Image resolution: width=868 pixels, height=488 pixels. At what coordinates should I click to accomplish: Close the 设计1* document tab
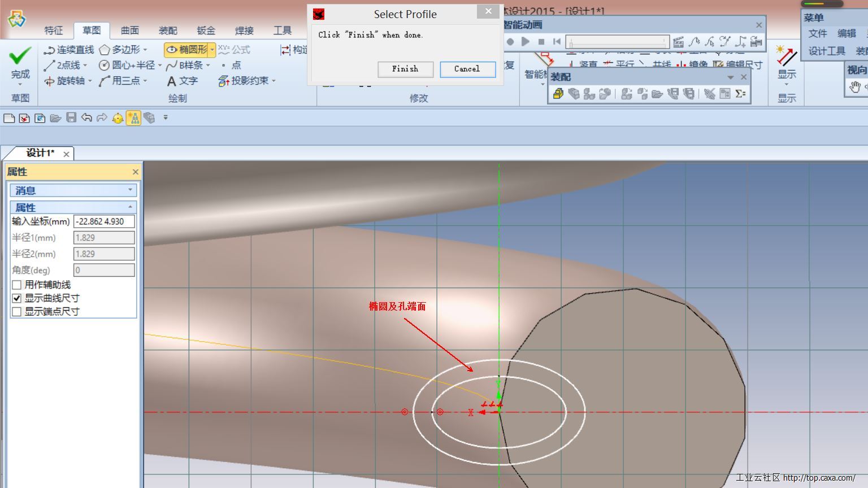[67, 154]
